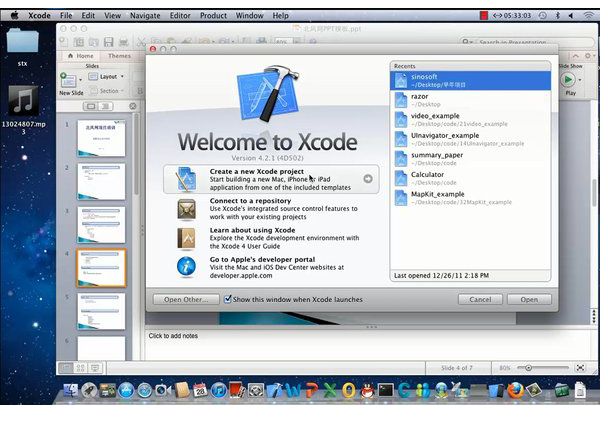Click Create a new Xcode project
The width and height of the screenshot is (608, 421).
click(271, 179)
